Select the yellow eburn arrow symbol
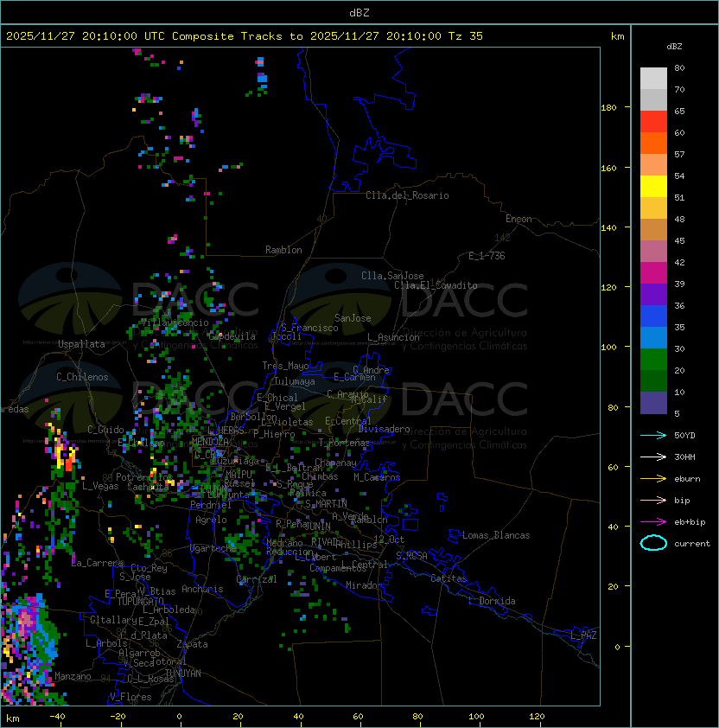Viewport: 719px width, 728px height. [653, 479]
